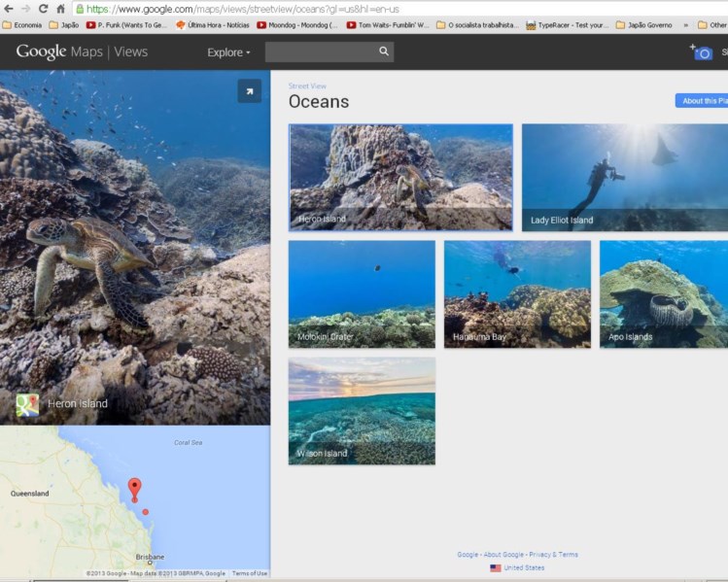Open the Heron Island thumbnail
The image size is (728, 582).
coord(400,177)
